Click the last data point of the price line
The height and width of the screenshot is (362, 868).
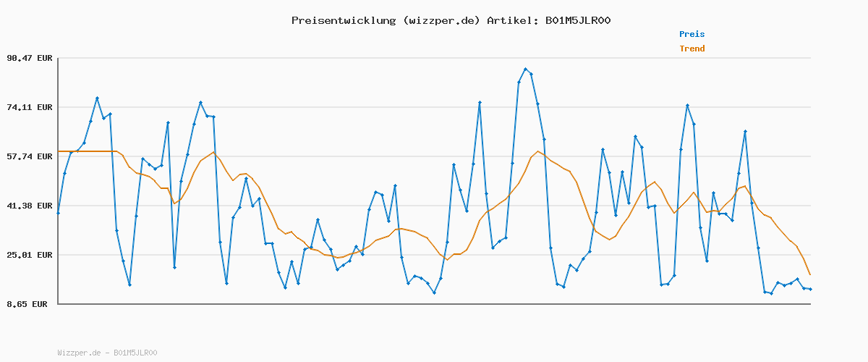click(810, 289)
